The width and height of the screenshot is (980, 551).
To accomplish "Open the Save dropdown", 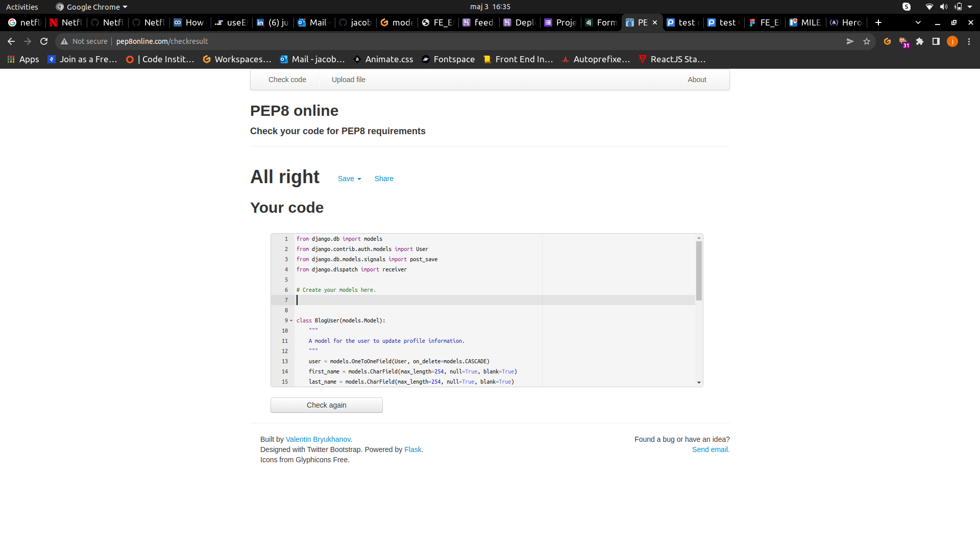I will click(349, 179).
